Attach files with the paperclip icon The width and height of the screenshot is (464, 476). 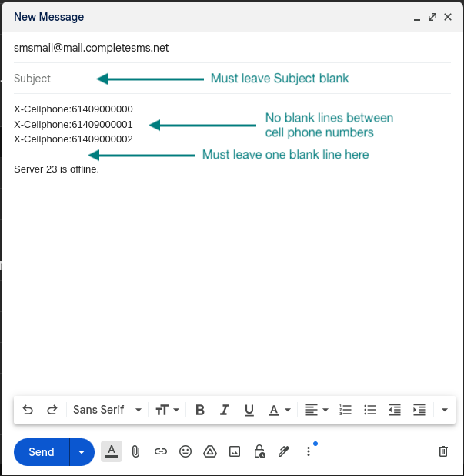coord(135,451)
